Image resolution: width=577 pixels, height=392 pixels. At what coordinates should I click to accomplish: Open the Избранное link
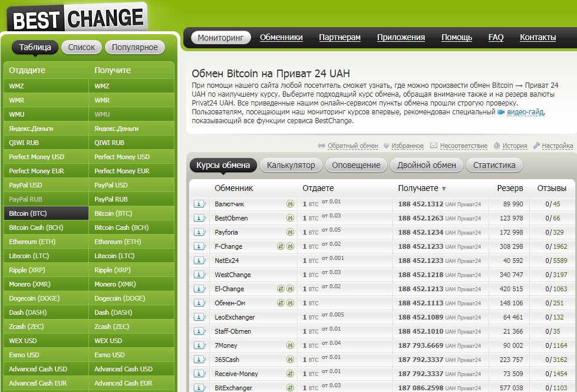click(407, 146)
